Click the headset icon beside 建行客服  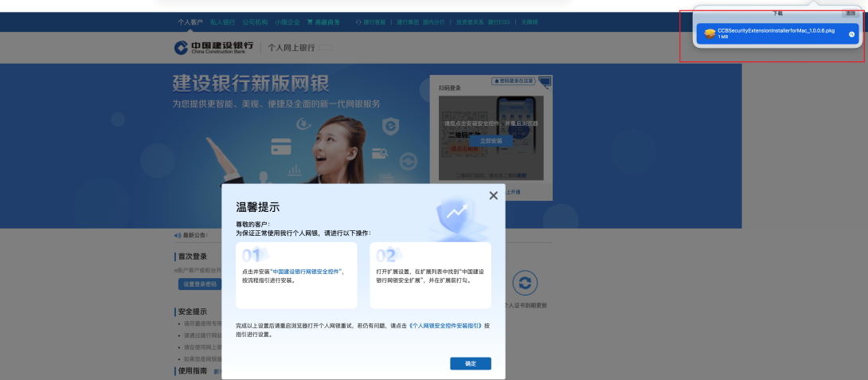tap(358, 22)
